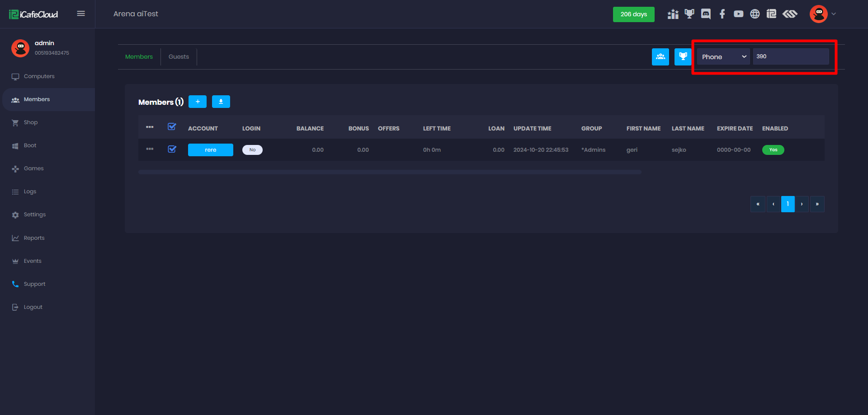Click the search field containing 390
Screen dimensions: 868x415
(791, 57)
